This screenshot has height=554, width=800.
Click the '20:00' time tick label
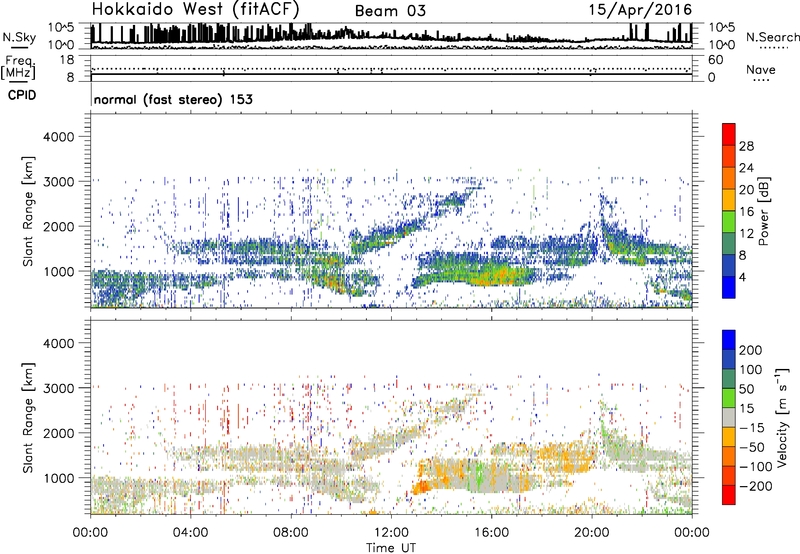pos(591,533)
